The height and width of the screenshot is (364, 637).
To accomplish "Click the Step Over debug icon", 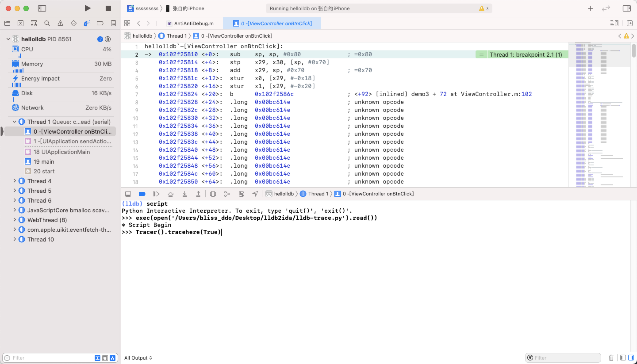I will tap(171, 194).
